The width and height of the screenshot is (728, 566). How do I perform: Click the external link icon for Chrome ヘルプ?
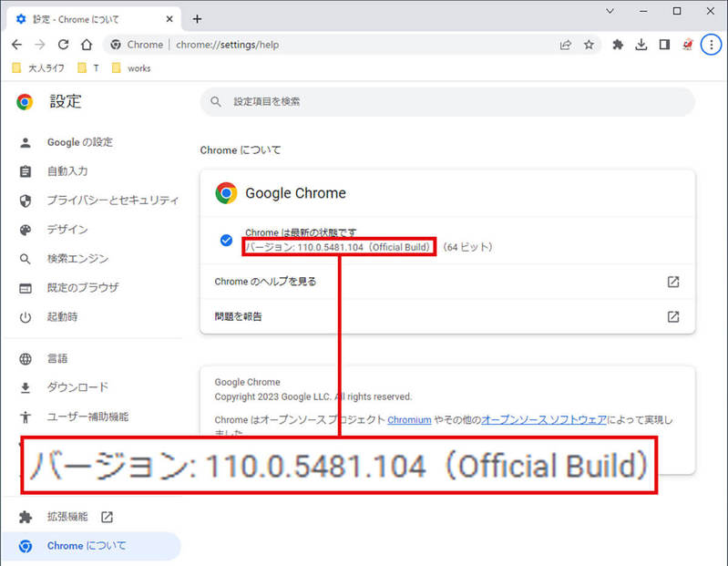[x=673, y=282]
